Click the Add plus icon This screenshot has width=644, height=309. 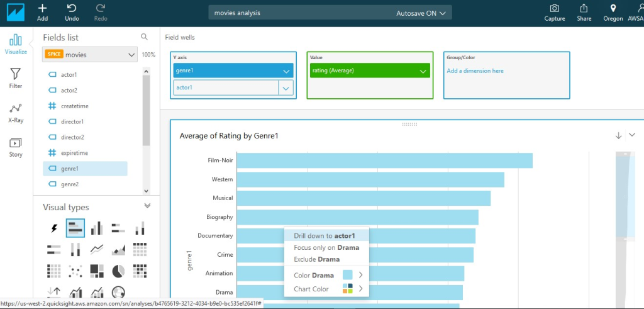tap(42, 8)
